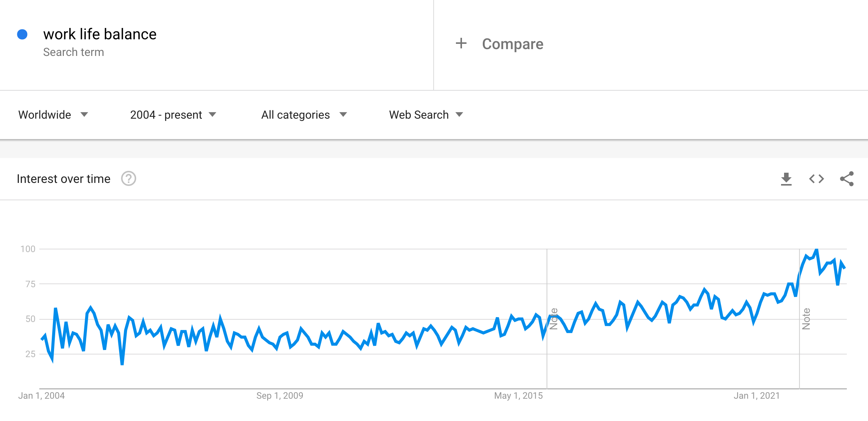Click the blue dot color swatch

coord(22,34)
